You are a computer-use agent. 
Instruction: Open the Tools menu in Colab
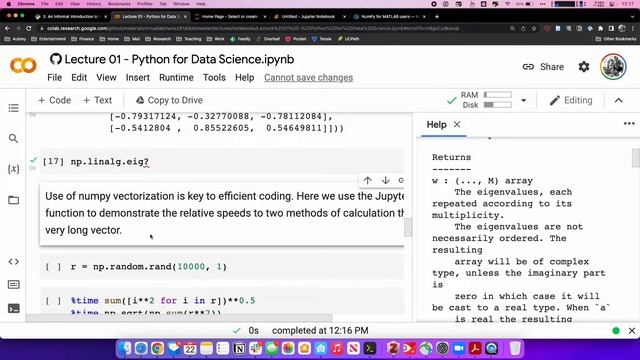[x=214, y=78]
